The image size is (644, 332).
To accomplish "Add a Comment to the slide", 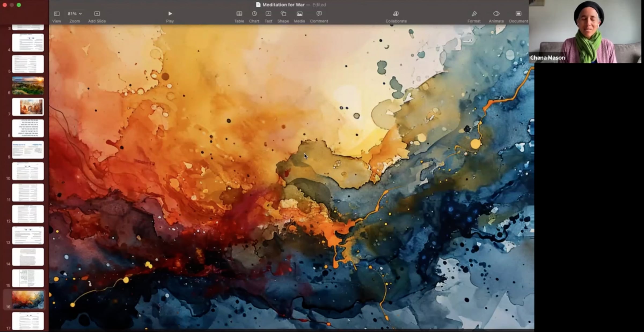I will pyautogui.click(x=319, y=14).
